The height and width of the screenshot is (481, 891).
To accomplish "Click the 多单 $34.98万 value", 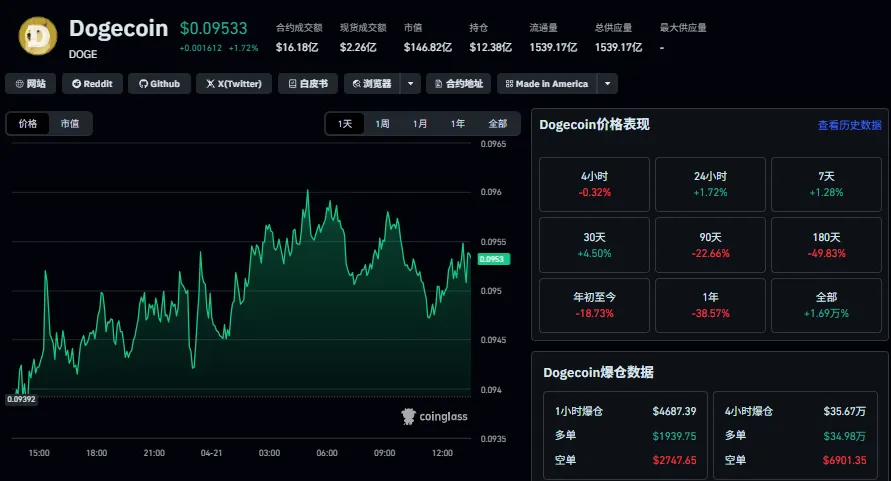I will (x=844, y=436).
